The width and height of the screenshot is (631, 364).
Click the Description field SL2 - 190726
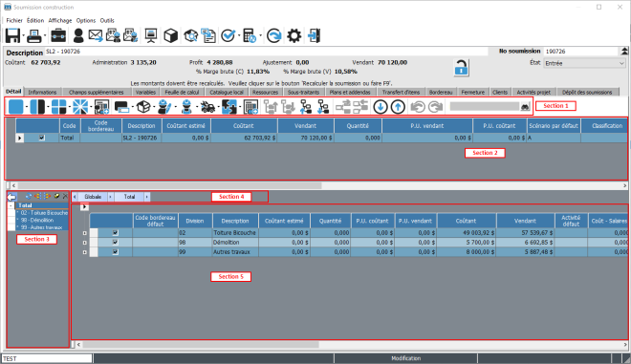point(265,52)
